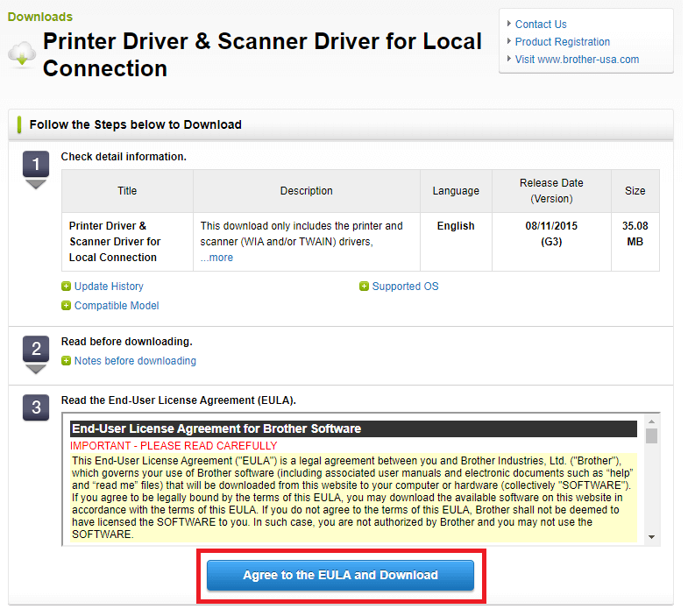Screen dimensions: 688x616
Task: Expand the Compatible Model section
Action: click(116, 306)
